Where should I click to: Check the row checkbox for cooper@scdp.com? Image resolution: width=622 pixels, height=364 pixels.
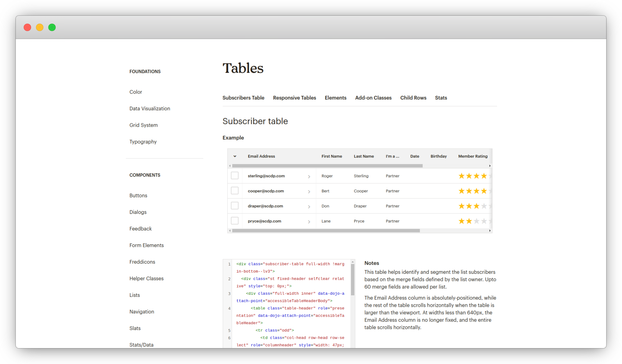pos(235,191)
